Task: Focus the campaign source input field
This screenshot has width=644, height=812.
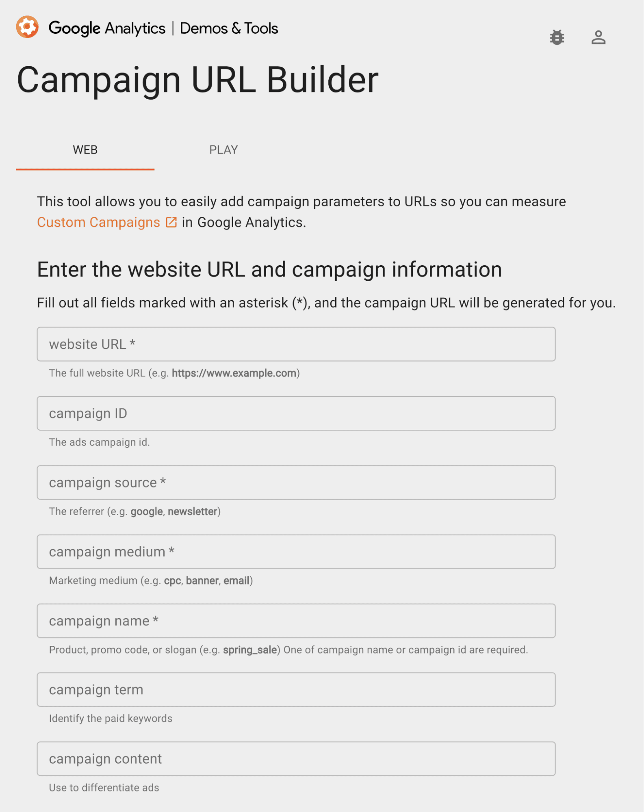Action: [x=296, y=483]
